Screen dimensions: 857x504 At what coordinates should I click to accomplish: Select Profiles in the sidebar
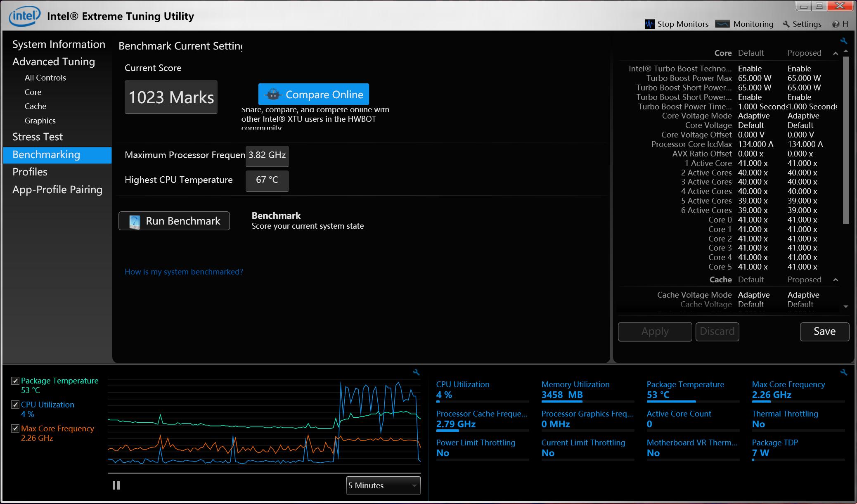tap(30, 172)
